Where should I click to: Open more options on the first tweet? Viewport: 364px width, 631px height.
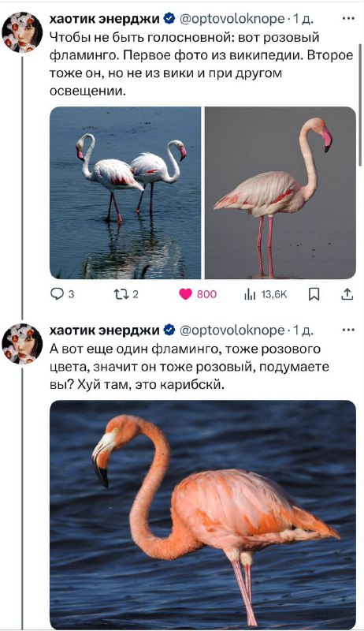point(348,18)
